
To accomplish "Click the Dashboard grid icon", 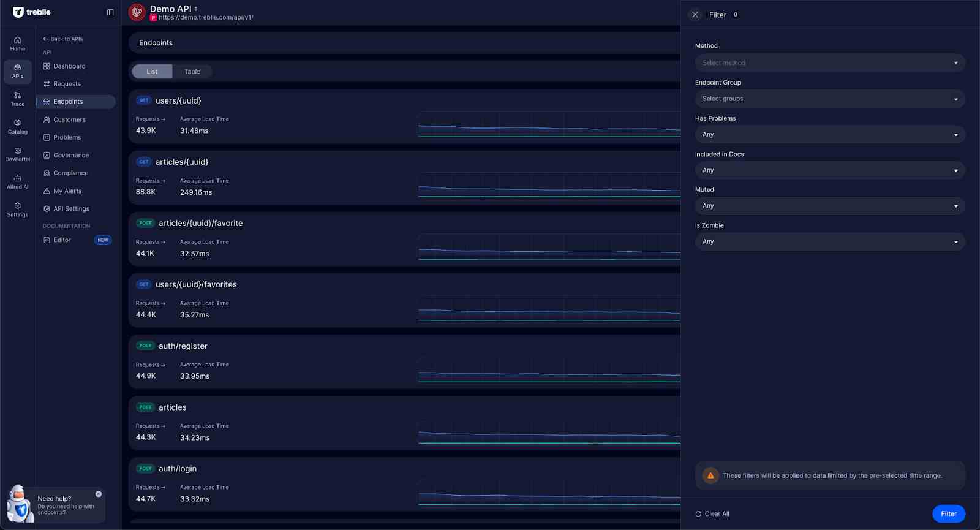I will (47, 66).
